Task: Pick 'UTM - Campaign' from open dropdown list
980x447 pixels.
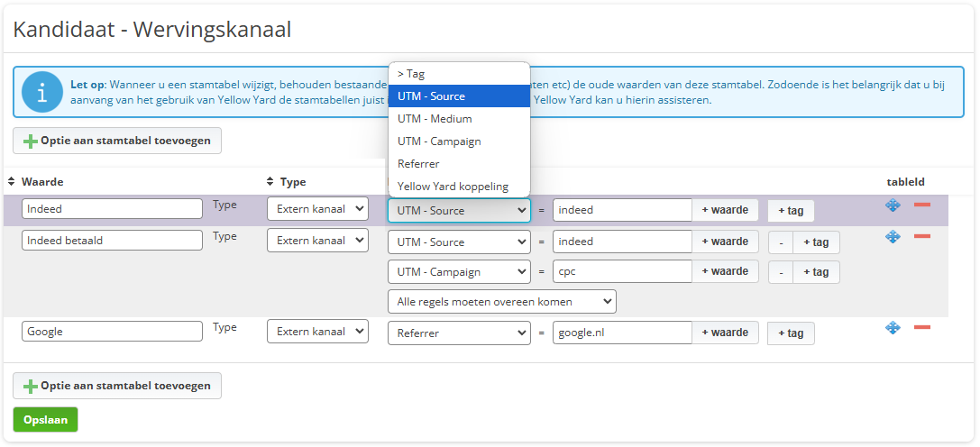Action: [x=460, y=141]
